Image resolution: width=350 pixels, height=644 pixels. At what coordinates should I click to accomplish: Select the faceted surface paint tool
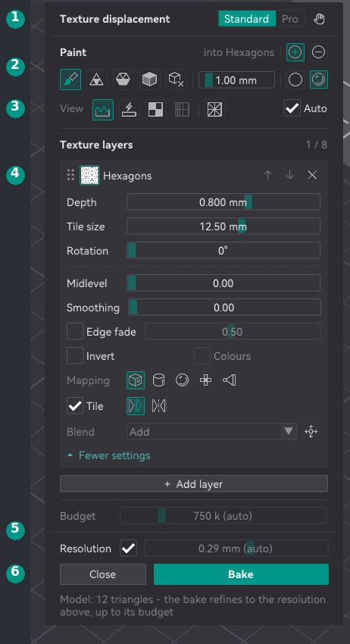[x=123, y=80]
